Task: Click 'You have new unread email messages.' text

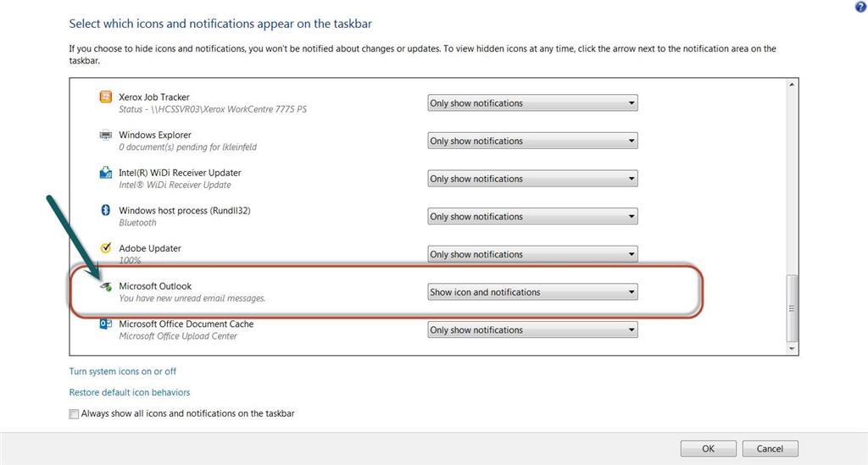Action: [x=192, y=298]
